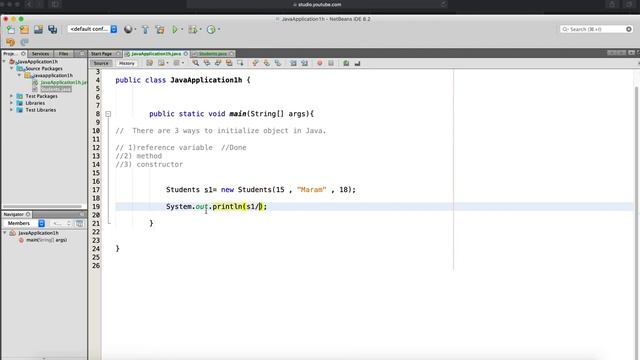Click the Save All toolbar icon
This screenshot has width=640, height=360.
click(x=53, y=29)
